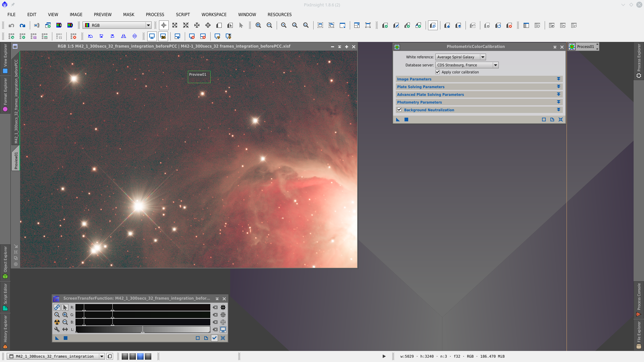This screenshot has height=362, width=644.
Task: Switch to the Preview01 side tab
Action: [16, 160]
